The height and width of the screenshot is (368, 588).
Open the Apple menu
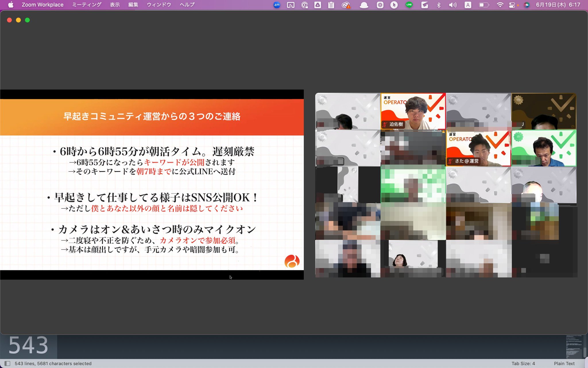click(x=11, y=5)
